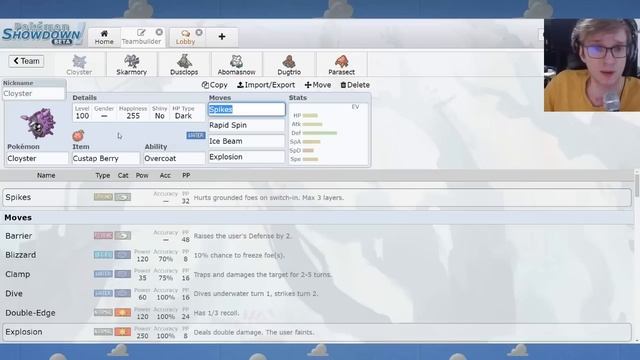Viewport: 640px width, 360px height.
Task: Change the Gender setting
Action: pos(104,113)
